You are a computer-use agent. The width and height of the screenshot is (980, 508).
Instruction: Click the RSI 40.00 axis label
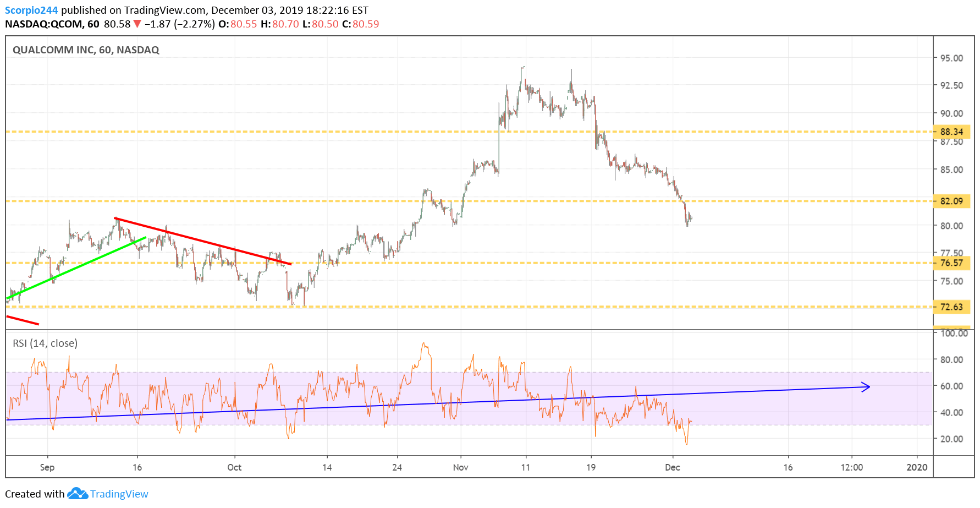(951, 412)
